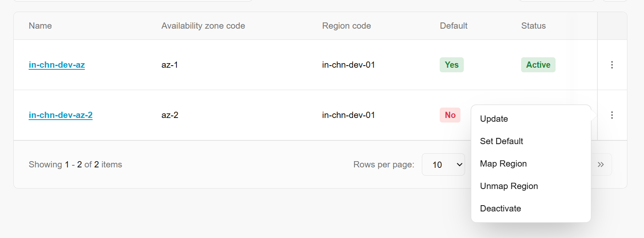Select Unmap Region menu entry
Viewport: 644px width, 238px height.
tap(509, 186)
